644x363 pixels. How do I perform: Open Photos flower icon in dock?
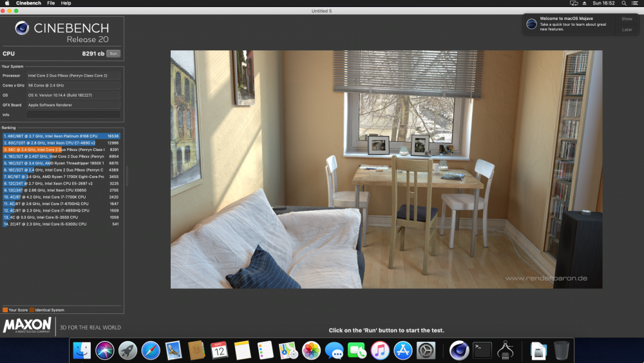click(x=311, y=351)
